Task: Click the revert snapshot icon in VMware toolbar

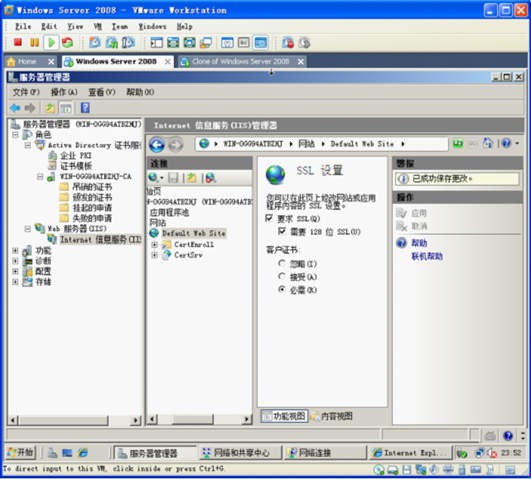Action: [111, 43]
